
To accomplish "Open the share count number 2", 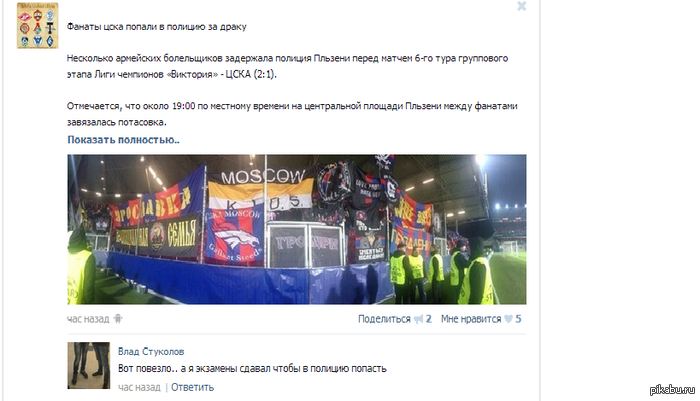I will pyautogui.click(x=428, y=319).
